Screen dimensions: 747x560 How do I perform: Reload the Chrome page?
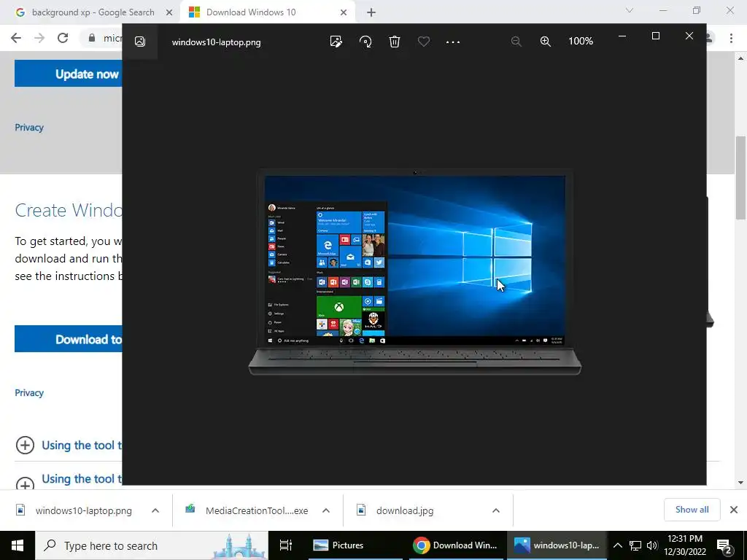[x=63, y=38]
